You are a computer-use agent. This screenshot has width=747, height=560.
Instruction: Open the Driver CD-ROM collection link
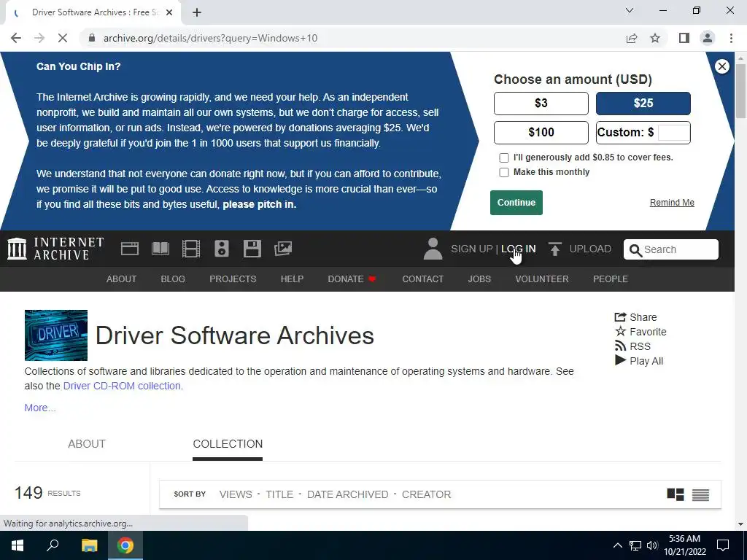[x=122, y=386]
